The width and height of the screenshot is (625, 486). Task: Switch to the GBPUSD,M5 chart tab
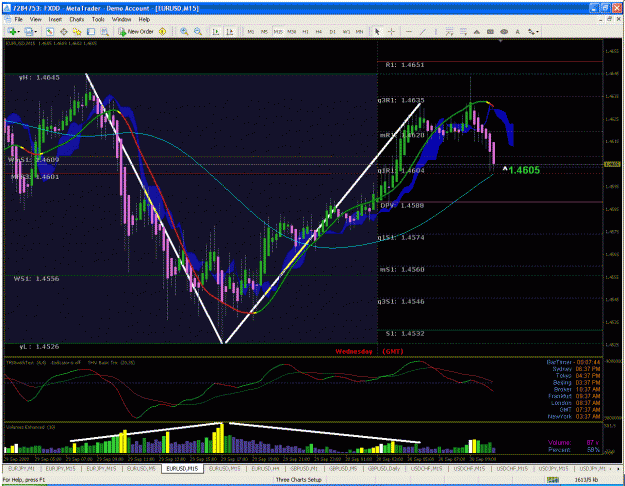[343, 468]
